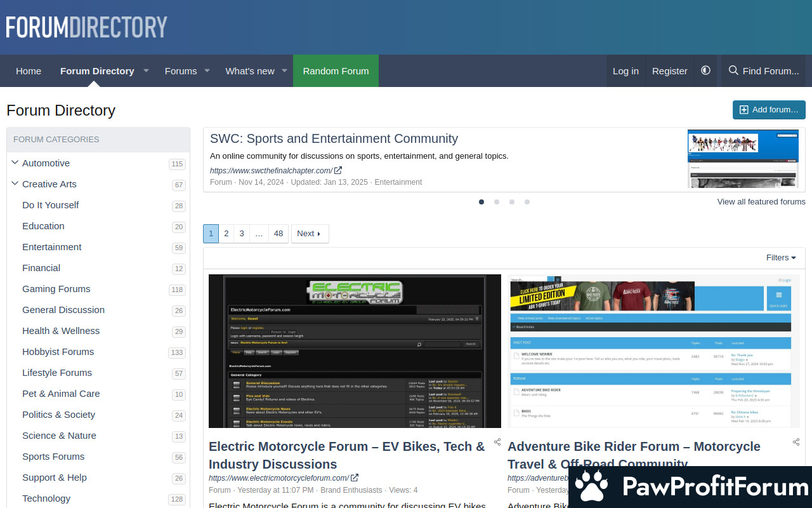The height and width of the screenshot is (508, 812).
Task: Click Register
Action: click(x=669, y=70)
